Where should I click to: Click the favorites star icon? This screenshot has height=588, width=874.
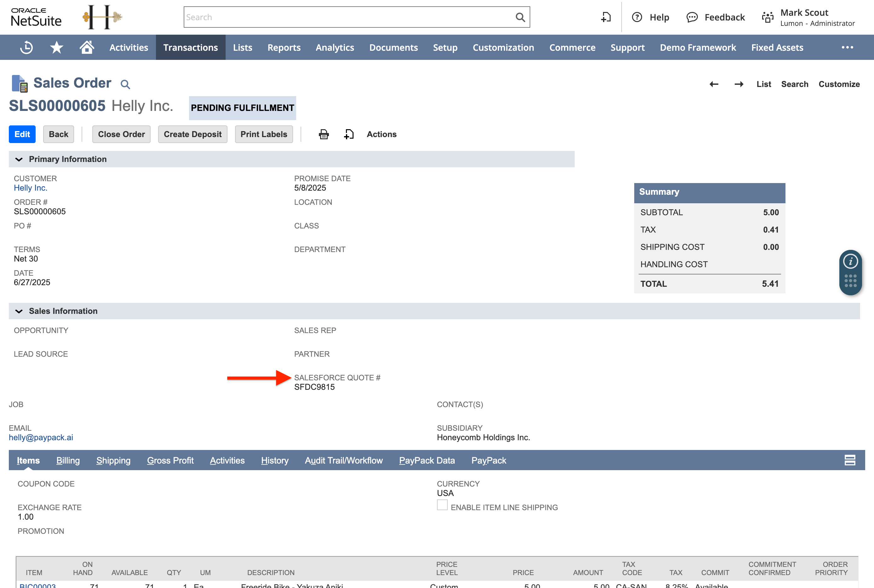click(x=57, y=47)
